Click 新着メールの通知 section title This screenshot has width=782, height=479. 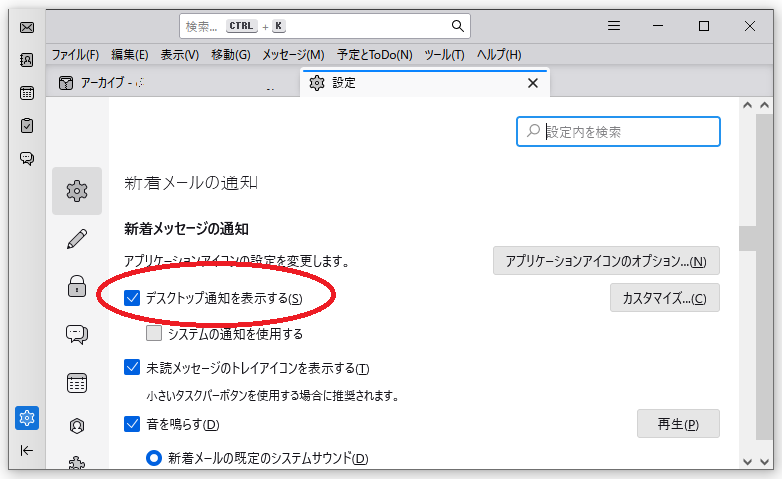pos(191,183)
